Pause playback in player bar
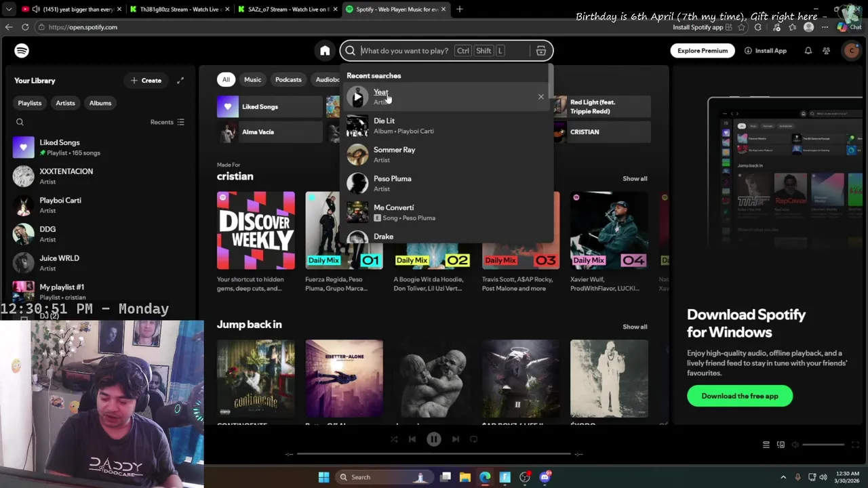Screen dimensions: 868x488 [x=434, y=439]
